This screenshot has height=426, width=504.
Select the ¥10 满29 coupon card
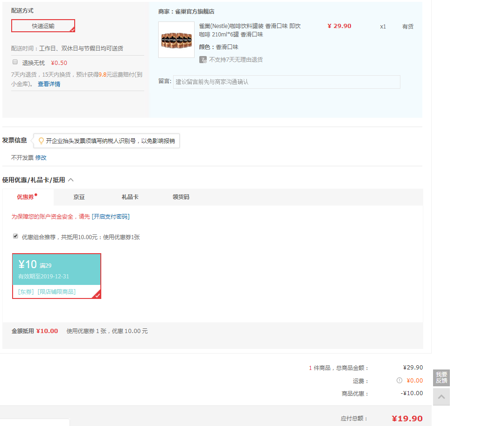click(56, 276)
